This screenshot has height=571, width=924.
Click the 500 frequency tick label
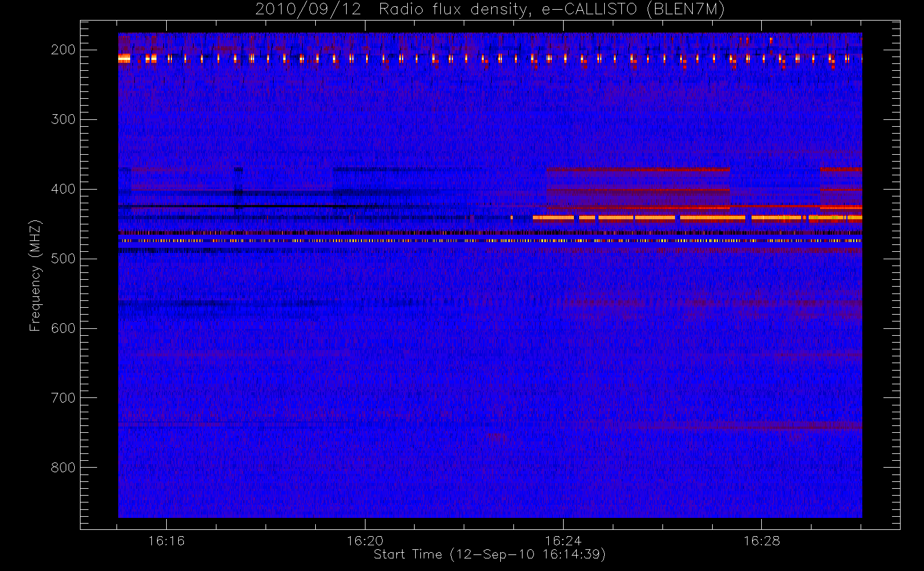pyautogui.click(x=63, y=259)
